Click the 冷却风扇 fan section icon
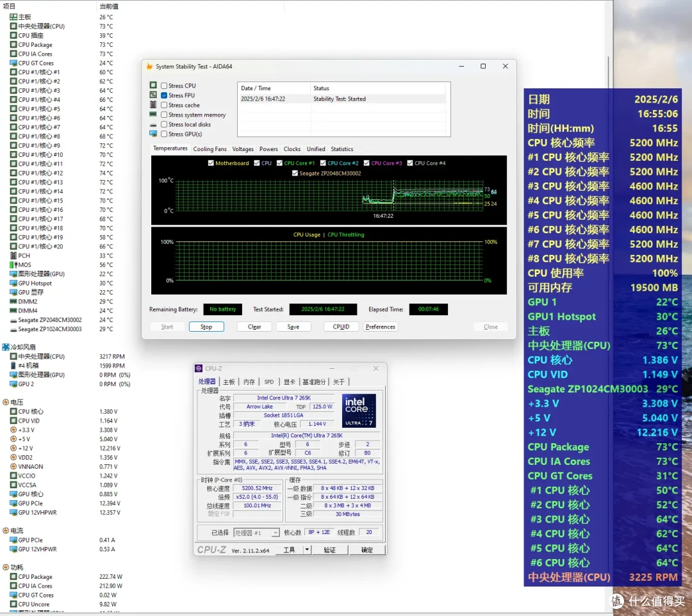The width and height of the screenshot is (692, 616). 6,347
